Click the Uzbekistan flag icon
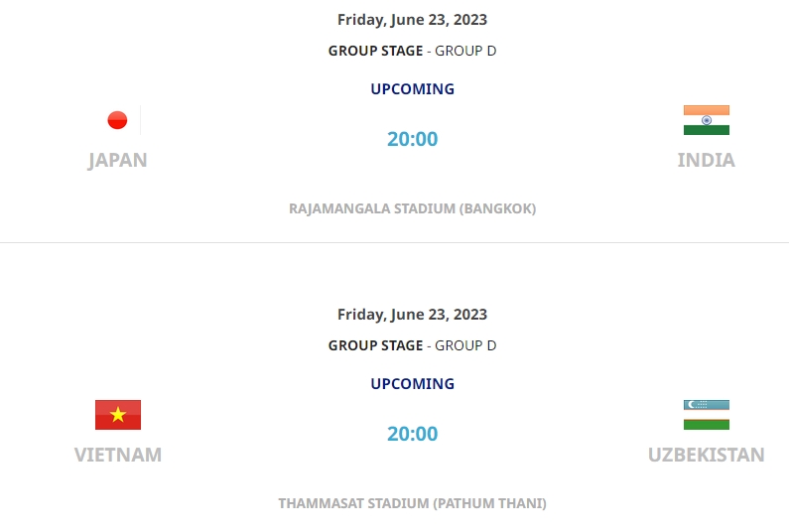 [x=707, y=415]
